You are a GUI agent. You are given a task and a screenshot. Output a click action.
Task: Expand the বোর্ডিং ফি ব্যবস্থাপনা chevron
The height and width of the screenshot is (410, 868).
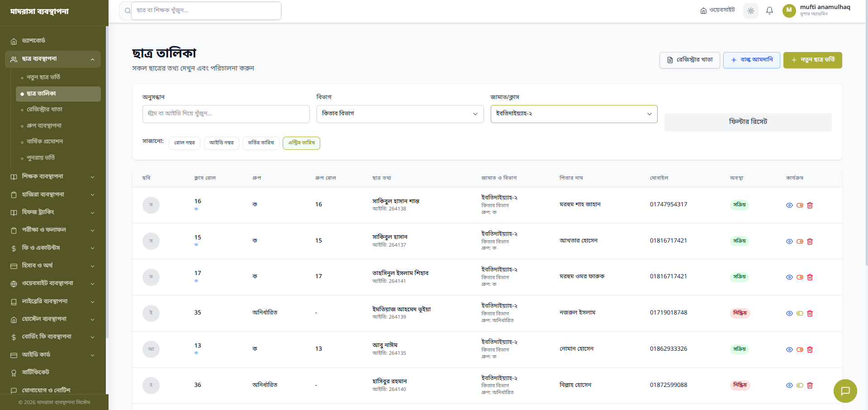[x=92, y=337]
